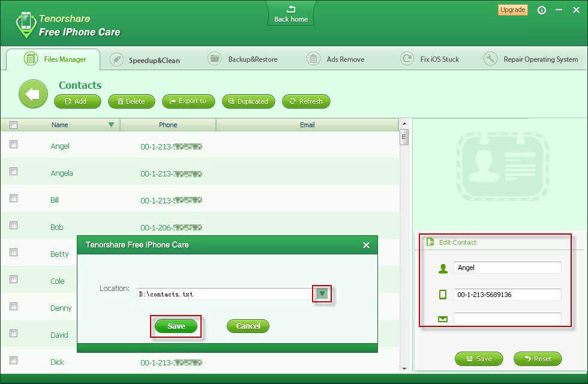The width and height of the screenshot is (588, 384).
Task: Click the Export to button
Action: [188, 101]
